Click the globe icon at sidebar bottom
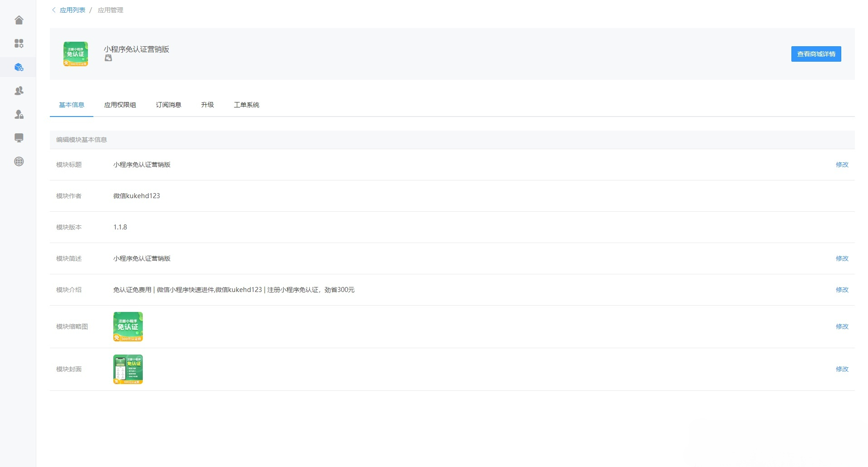 tap(19, 161)
